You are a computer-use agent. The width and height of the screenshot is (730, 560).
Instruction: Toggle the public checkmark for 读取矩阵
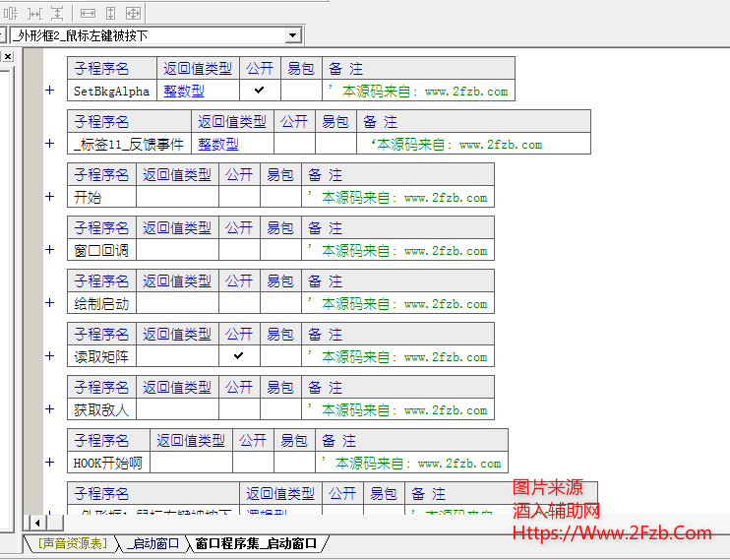pyautogui.click(x=239, y=356)
